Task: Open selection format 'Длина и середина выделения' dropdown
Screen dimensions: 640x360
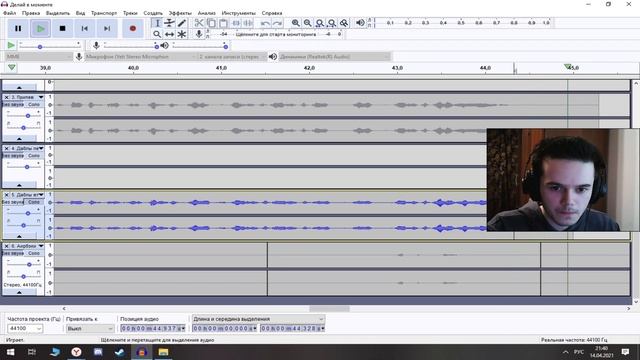Action: pyautogui.click(x=258, y=319)
